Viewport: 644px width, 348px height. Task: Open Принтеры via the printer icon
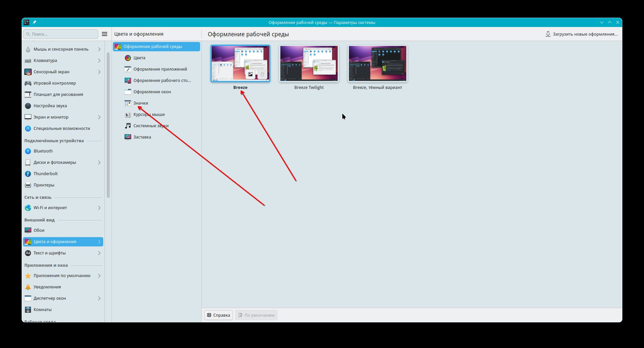coord(28,185)
